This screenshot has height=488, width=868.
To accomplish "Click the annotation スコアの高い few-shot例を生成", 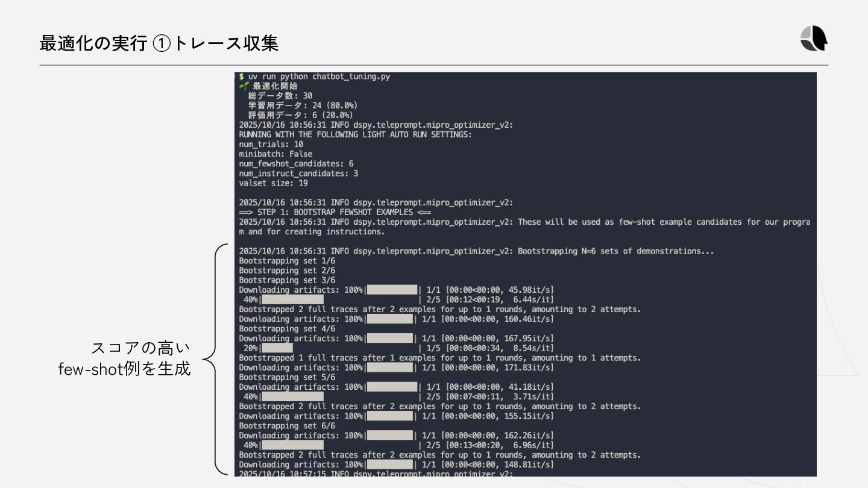I will (125, 358).
